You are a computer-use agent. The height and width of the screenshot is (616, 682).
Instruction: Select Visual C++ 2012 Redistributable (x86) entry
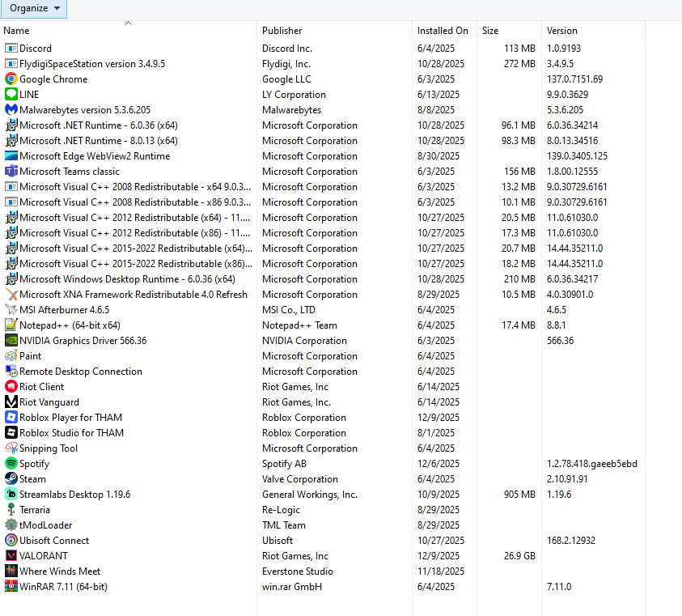324,233
